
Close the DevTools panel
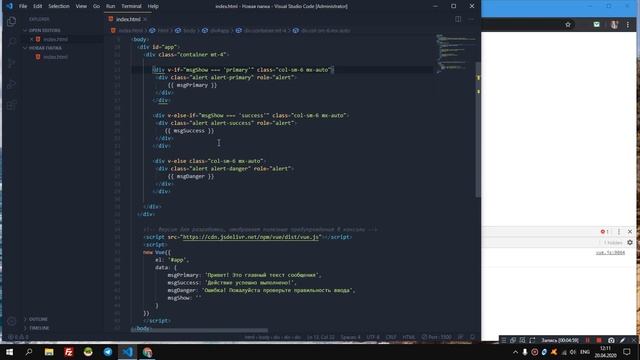pyautogui.click(x=630, y=231)
